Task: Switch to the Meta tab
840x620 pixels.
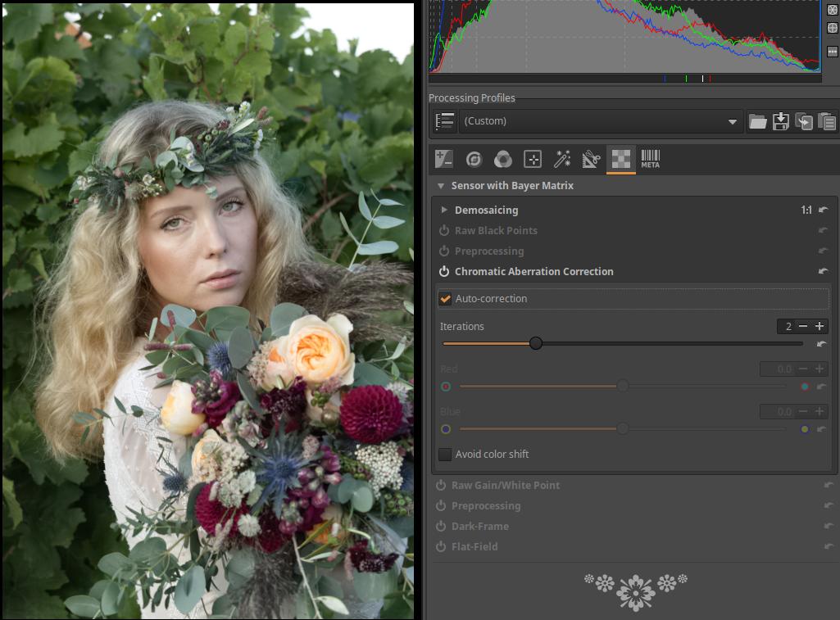Action: tap(650, 159)
